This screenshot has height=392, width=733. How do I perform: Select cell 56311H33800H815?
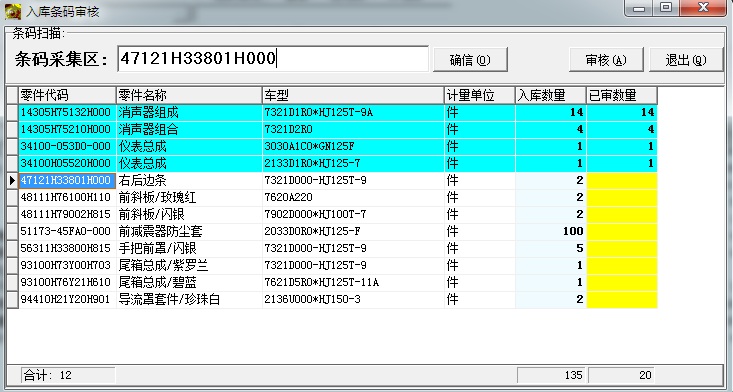(x=67, y=248)
